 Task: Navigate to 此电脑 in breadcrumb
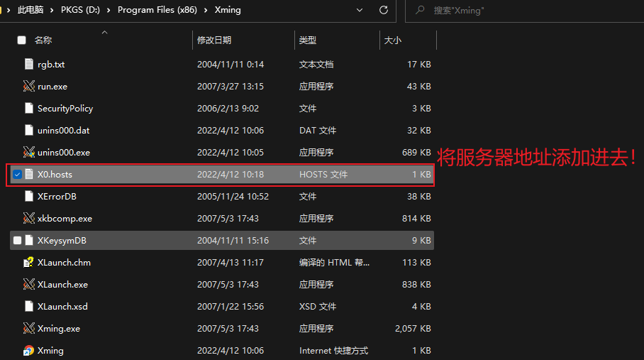coord(30,10)
